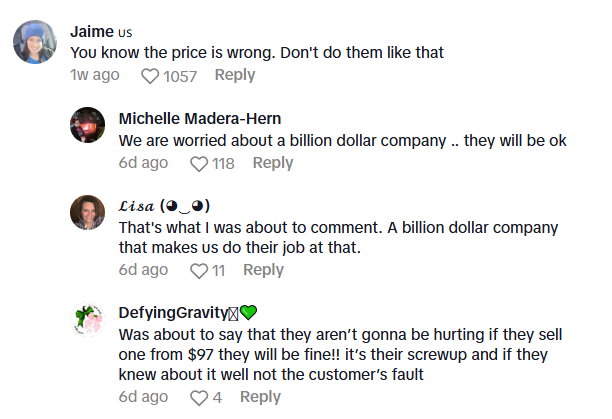Screen dimensions: 612x419
Task: Click the 1057 like count
Action: [x=181, y=76]
